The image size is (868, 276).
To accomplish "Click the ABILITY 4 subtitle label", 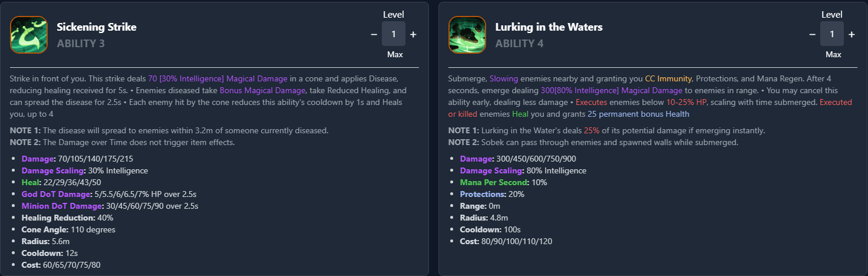I will click(x=519, y=44).
